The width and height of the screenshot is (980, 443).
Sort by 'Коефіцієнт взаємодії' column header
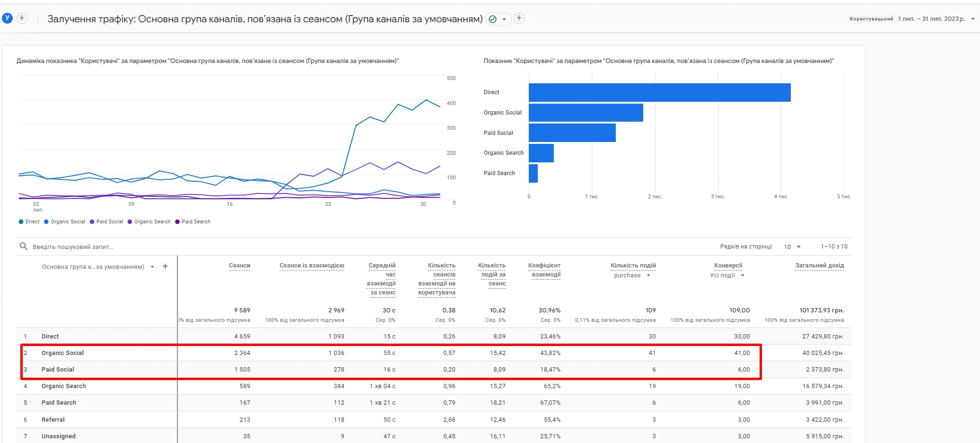click(544, 270)
